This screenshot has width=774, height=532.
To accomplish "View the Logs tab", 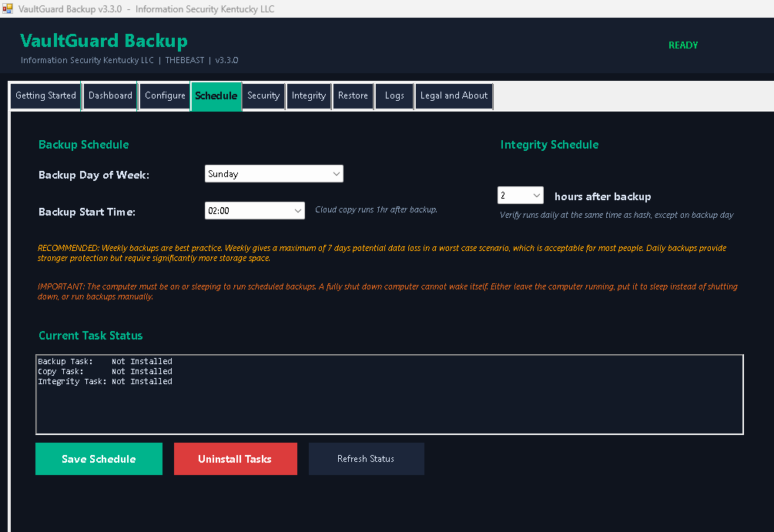I will pyautogui.click(x=394, y=95).
